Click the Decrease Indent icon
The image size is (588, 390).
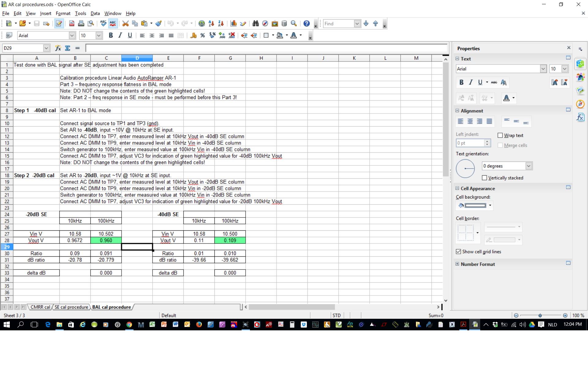tap(244, 35)
